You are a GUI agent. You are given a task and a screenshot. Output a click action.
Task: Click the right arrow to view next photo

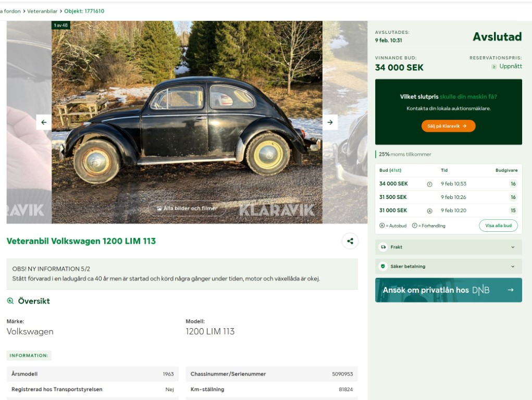pos(330,122)
